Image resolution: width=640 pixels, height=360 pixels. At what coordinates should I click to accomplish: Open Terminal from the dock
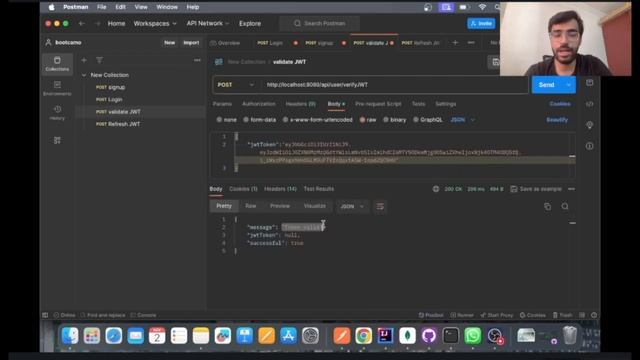[x=451, y=336]
